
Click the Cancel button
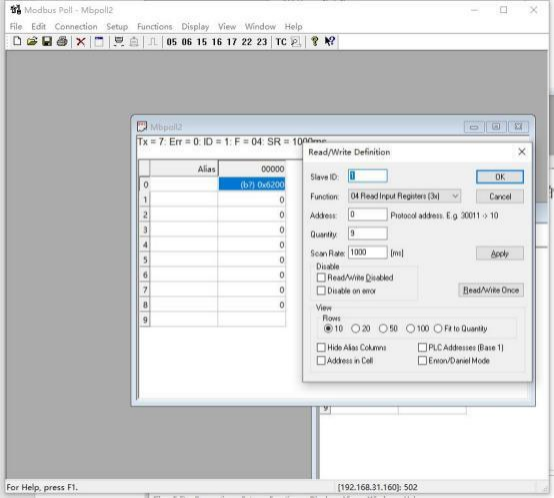click(500, 196)
